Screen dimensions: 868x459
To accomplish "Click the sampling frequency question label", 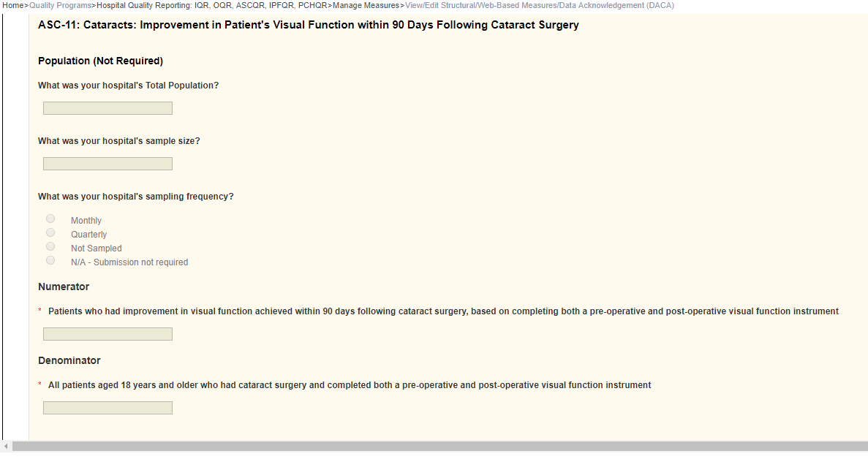I will coord(135,197).
